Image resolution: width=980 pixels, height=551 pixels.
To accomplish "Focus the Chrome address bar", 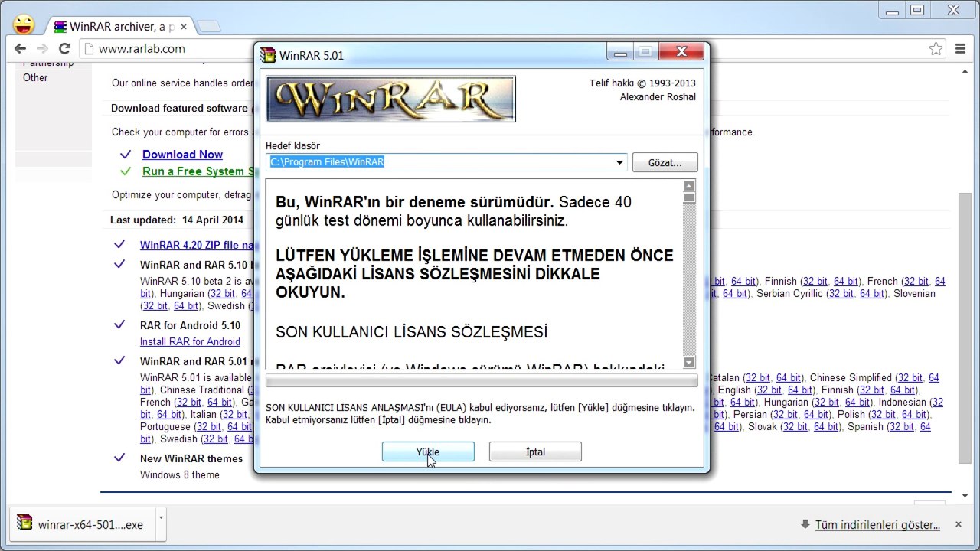I will click(505, 49).
